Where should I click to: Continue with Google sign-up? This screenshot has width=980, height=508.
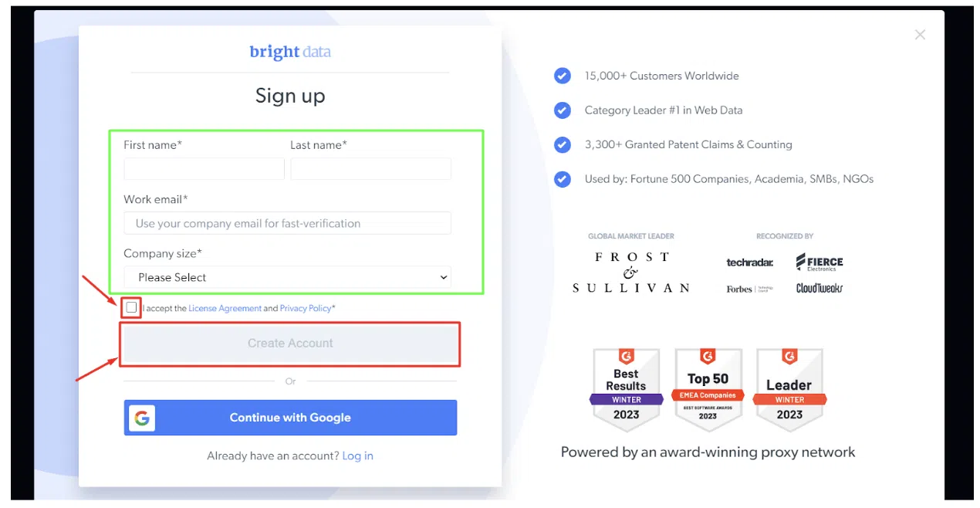(x=290, y=418)
